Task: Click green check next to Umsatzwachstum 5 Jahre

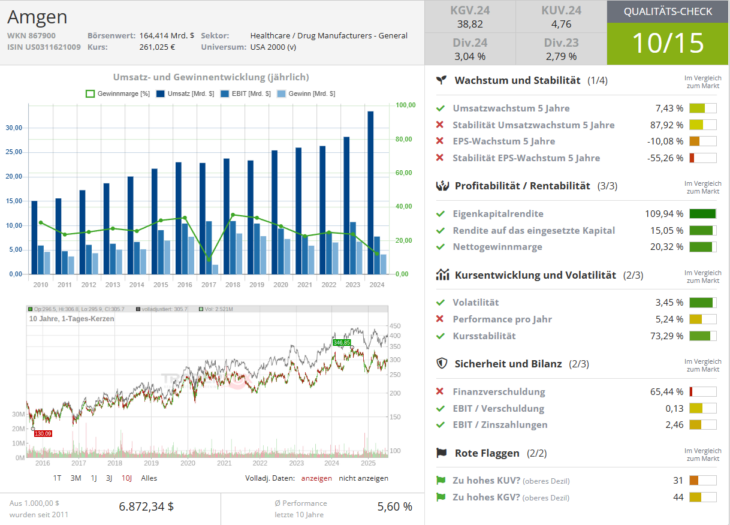Action: coord(440,108)
